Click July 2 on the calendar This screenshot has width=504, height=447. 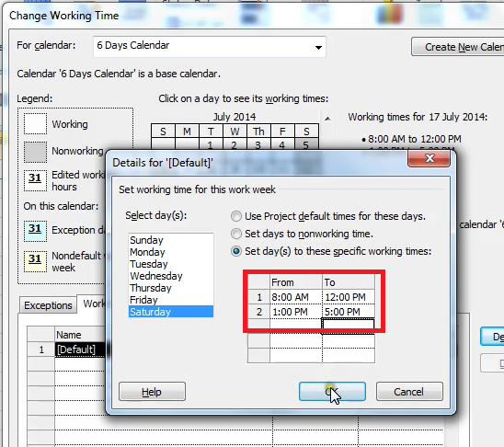tap(235, 144)
